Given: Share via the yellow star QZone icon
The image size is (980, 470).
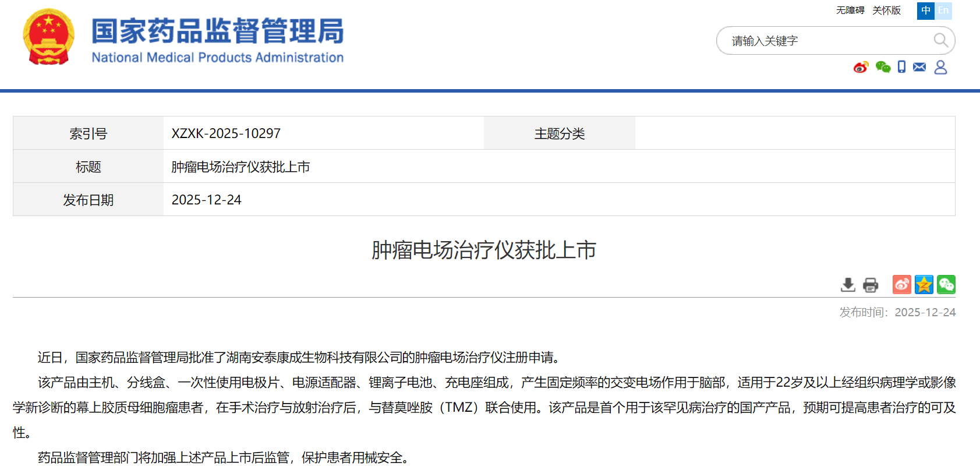Looking at the screenshot, I should (924, 285).
